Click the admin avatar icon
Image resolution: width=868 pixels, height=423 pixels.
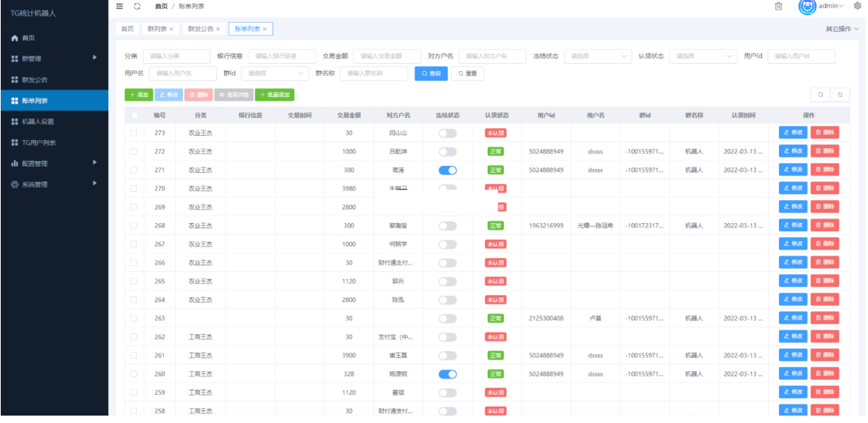(x=808, y=6)
